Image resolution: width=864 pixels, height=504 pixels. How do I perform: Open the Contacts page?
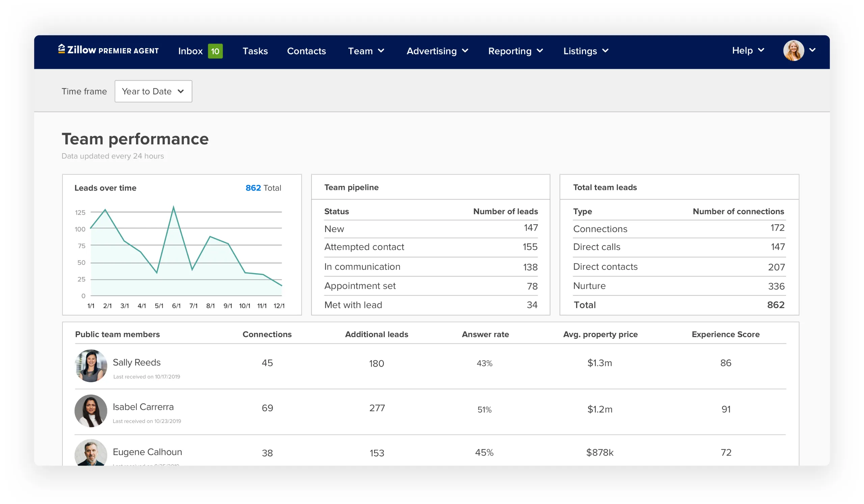click(306, 51)
